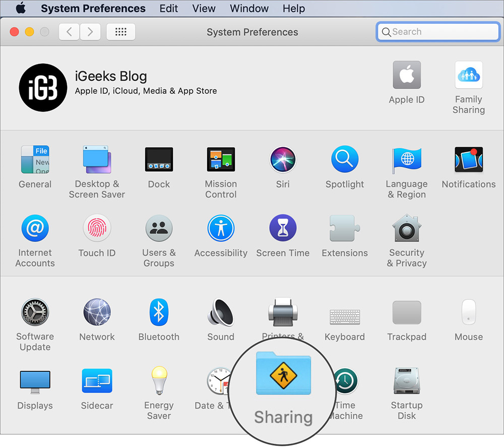Open Security & Privacy settings
The height and width of the screenshot is (448, 504).
pyautogui.click(x=407, y=228)
